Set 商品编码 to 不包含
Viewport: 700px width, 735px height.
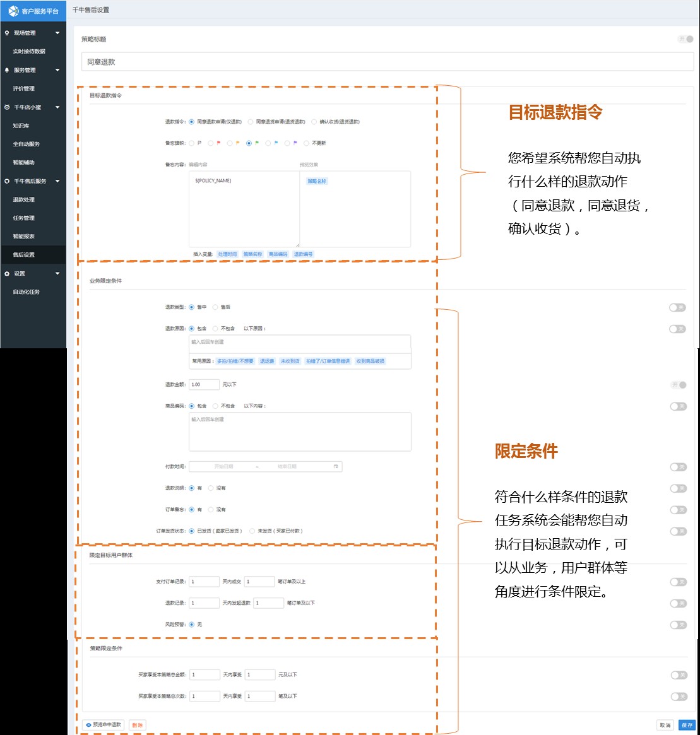tap(215, 406)
